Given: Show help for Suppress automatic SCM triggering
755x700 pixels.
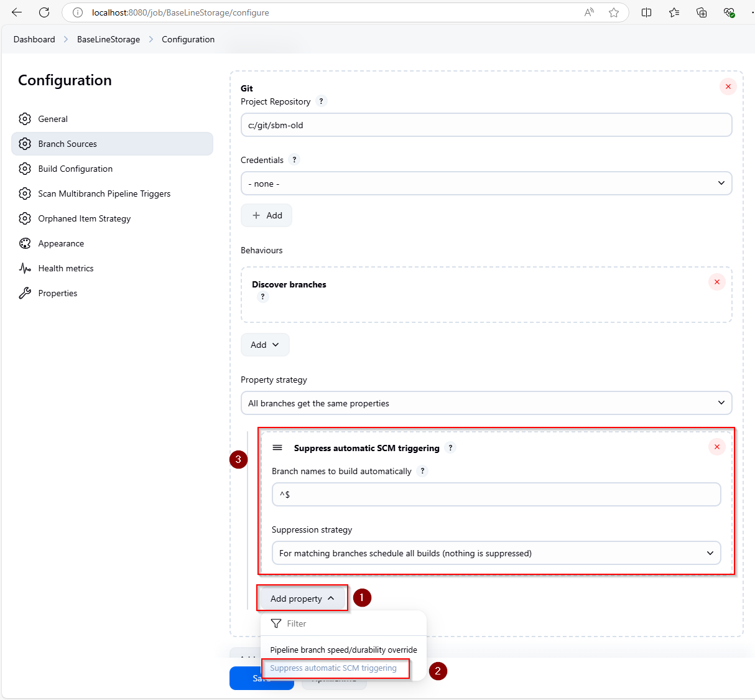Looking at the screenshot, I should point(450,448).
